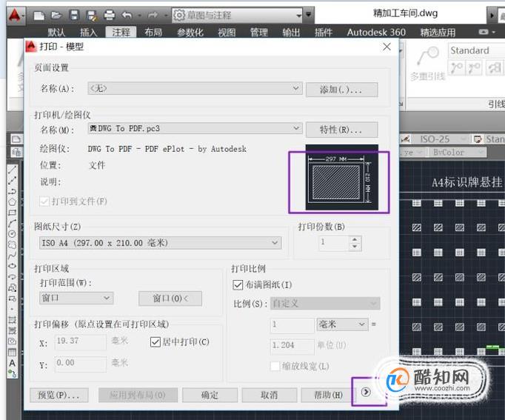Open the ISO-25 dimension style dropdown
Image resolution: width=505 pixels, height=420 pixels.
(x=439, y=139)
